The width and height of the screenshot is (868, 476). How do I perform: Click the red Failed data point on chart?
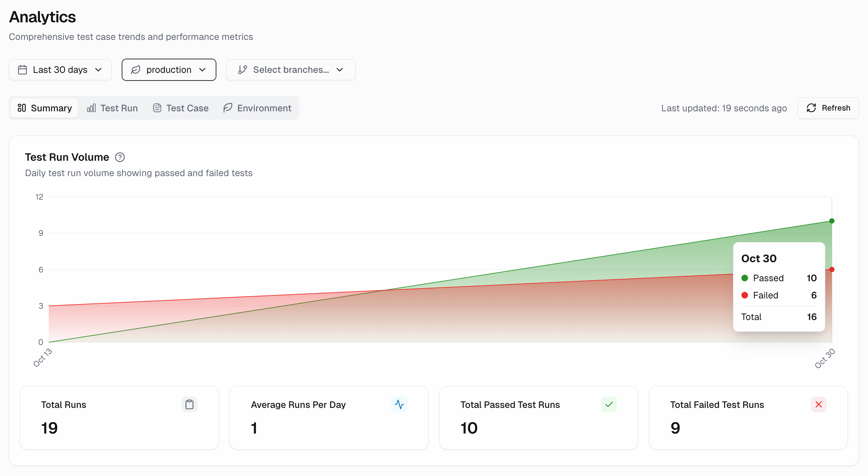click(832, 269)
